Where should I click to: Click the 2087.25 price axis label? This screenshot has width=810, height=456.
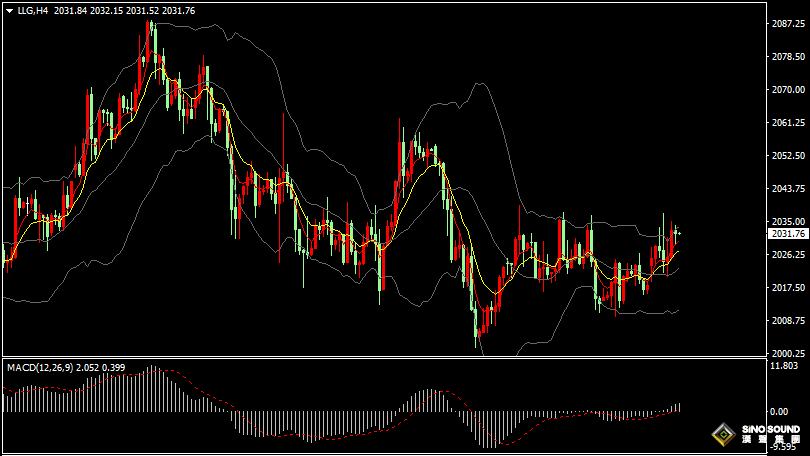(788, 24)
